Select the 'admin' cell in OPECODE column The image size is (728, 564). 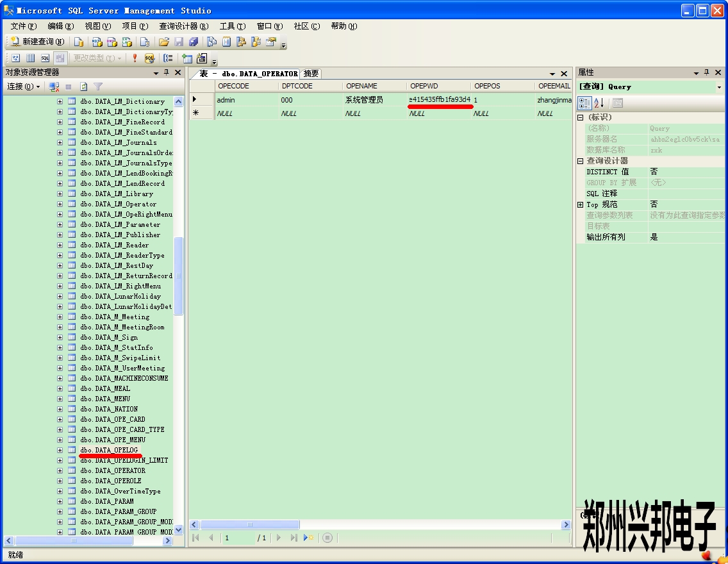click(247, 100)
